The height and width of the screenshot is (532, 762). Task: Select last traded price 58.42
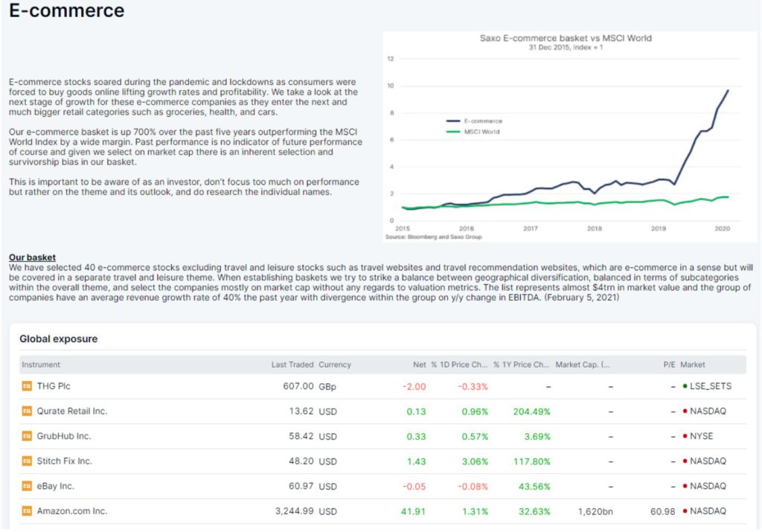pyautogui.click(x=301, y=436)
